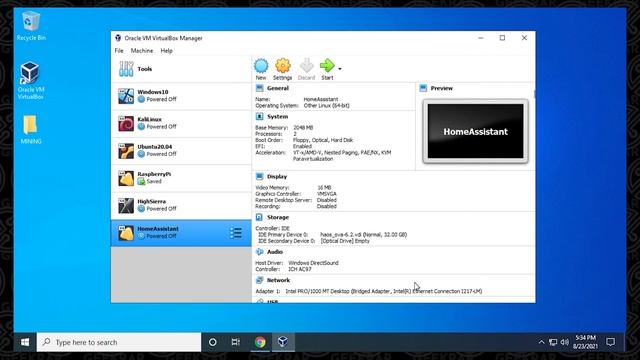Click the Ubuntu20.04 OS icon
The height and width of the screenshot is (360, 640).
pos(126,151)
